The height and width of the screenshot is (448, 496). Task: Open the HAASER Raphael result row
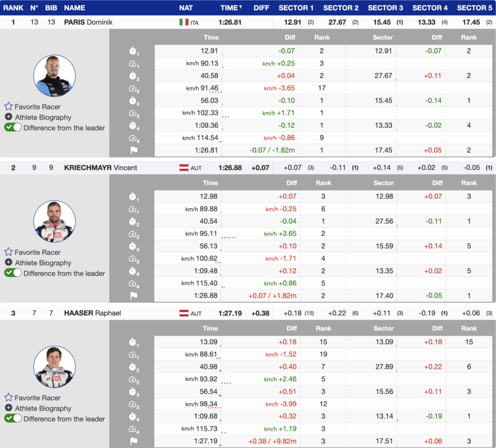click(x=92, y=313)
